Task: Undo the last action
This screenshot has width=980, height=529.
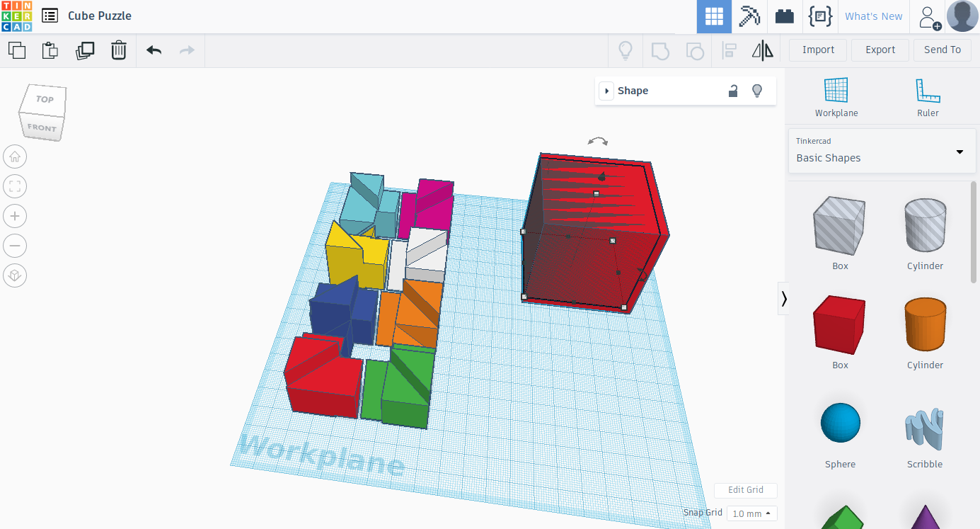Action: 154,50
